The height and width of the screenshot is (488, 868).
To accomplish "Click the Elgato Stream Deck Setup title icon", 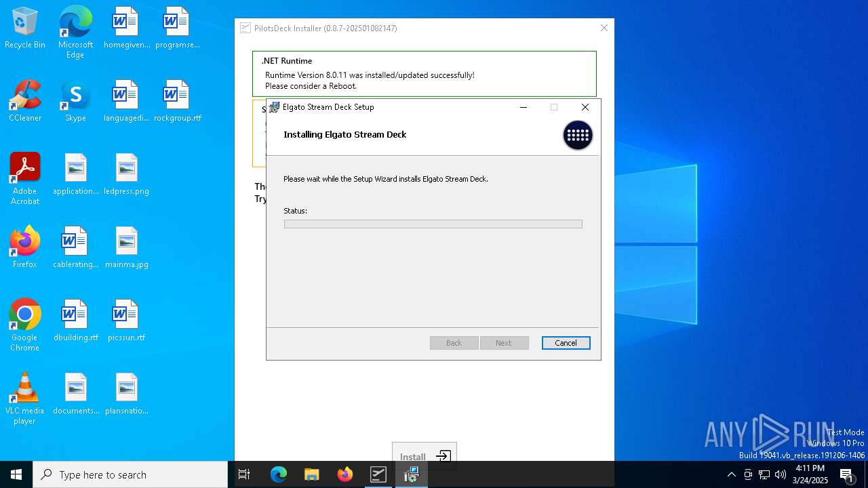I will tap(274, 107).
